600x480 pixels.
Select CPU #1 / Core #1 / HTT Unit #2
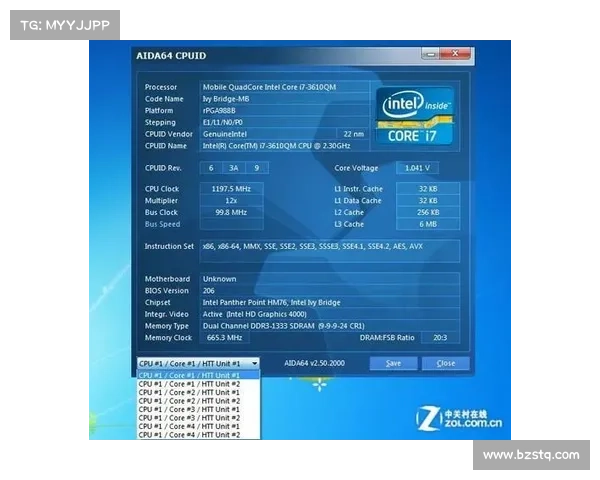[198, 384]
